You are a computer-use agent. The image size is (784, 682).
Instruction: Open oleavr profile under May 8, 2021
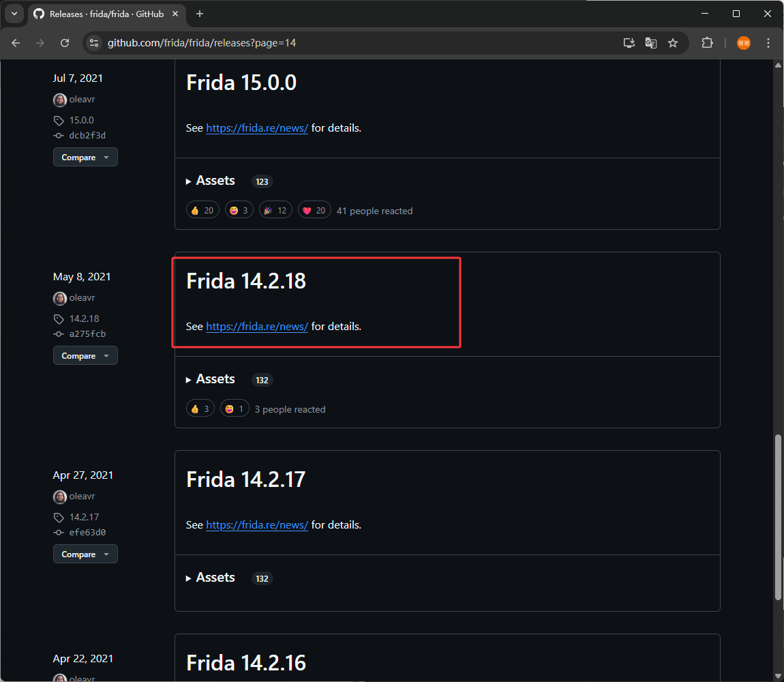tap(82, 298)
